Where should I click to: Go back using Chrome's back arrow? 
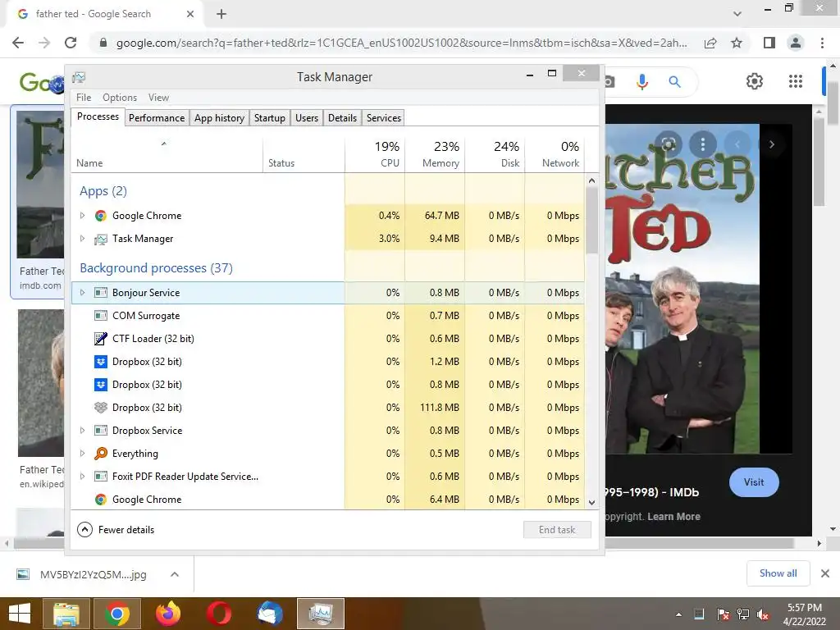[x=18, y=43]
